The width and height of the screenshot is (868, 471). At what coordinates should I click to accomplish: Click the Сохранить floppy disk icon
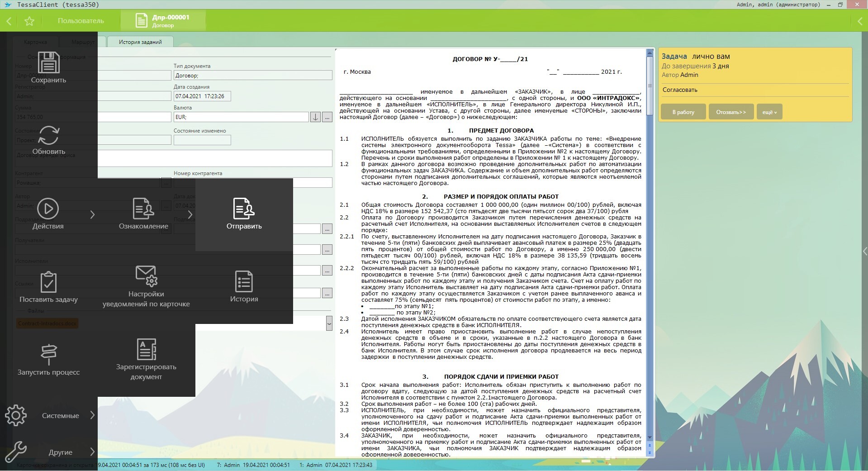[48, 62]
